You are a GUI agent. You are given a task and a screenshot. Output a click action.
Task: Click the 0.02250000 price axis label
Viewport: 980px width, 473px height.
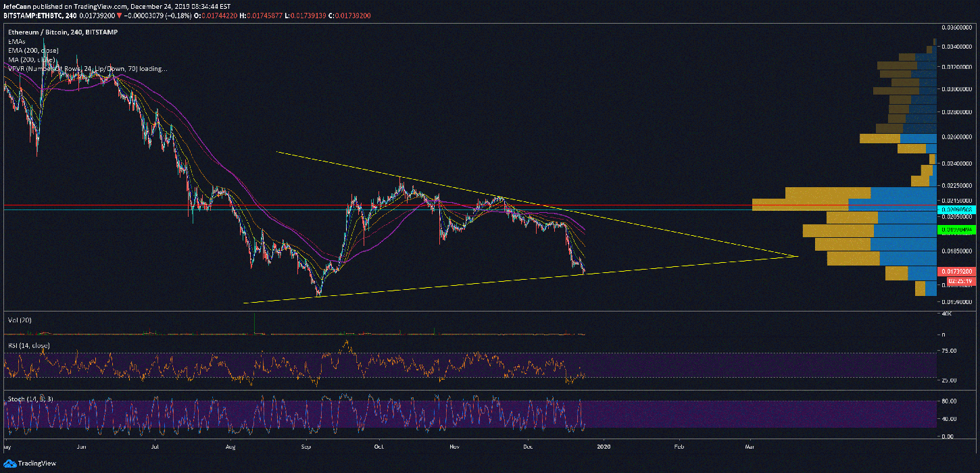[x=957, y=186]
